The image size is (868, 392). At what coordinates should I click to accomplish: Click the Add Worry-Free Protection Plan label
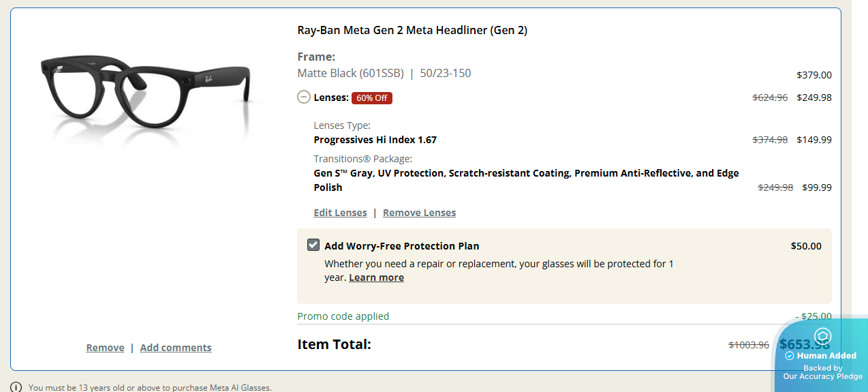coord(402,246)
